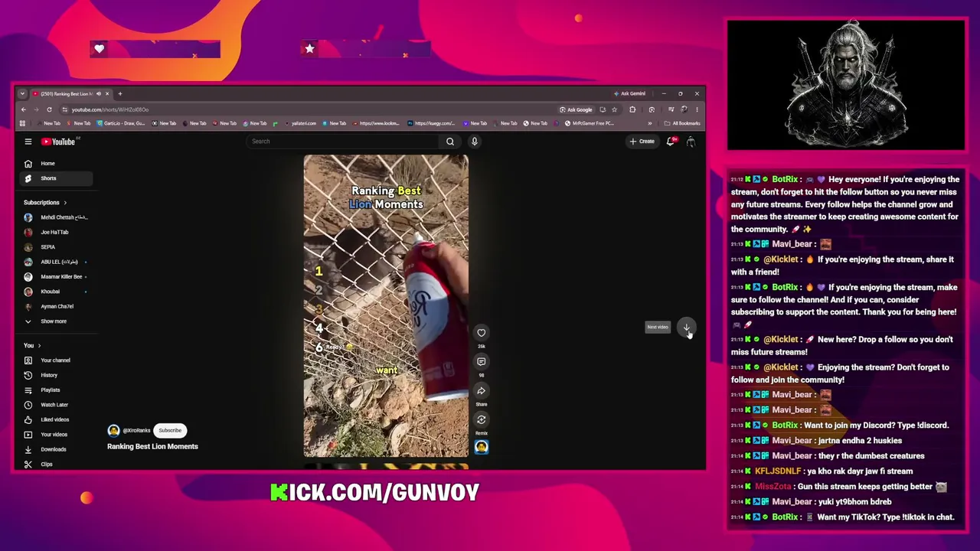Click the short video player
The image size is (980, 551).
click(x=386, y=306)
